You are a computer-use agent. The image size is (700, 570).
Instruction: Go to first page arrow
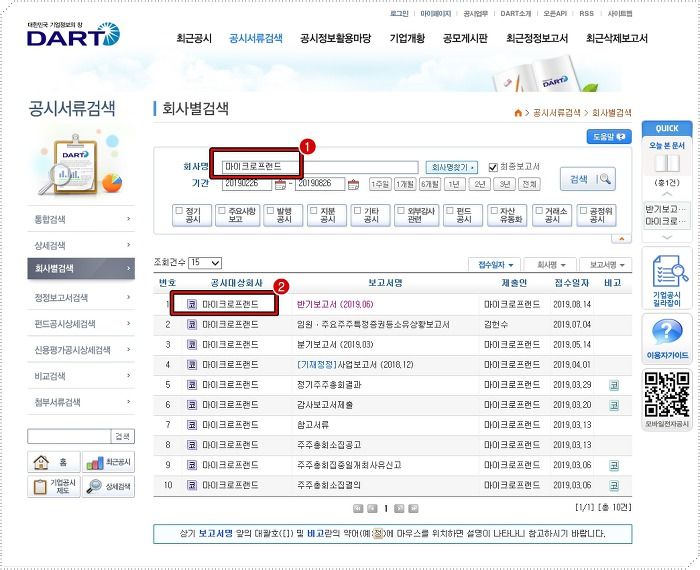tap(358, 508)
